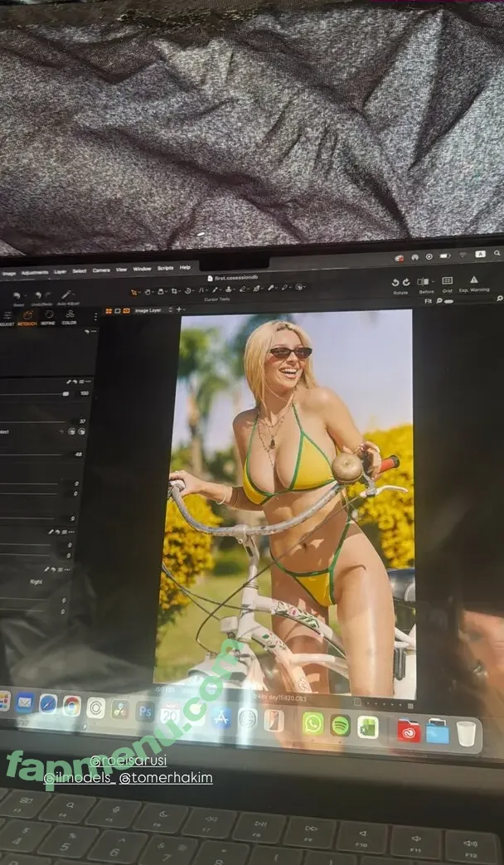The width and height of the screenshot is (504, 865).
Task: Open the Fit zoom dropdown
Action: coord(429,300)
